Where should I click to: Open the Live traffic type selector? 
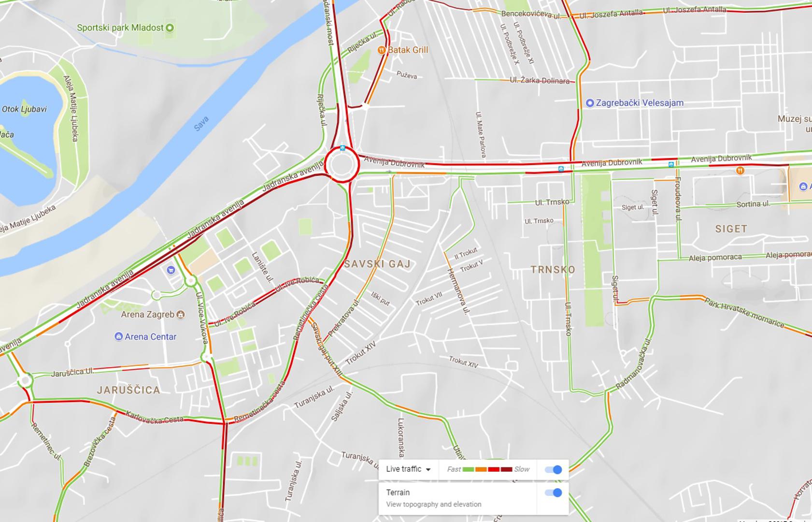pos(408,469)
